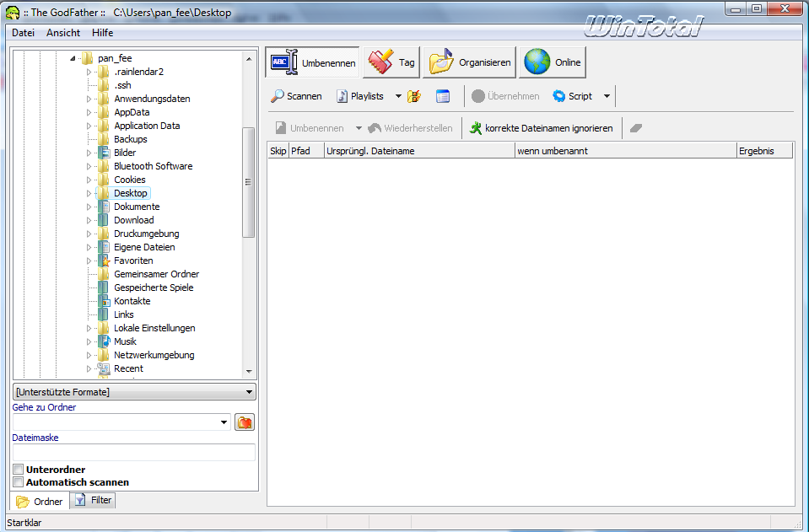809x532 pixels.
Task: Open the Gehe zu Ordner combo box arrow
Action: 224,422
